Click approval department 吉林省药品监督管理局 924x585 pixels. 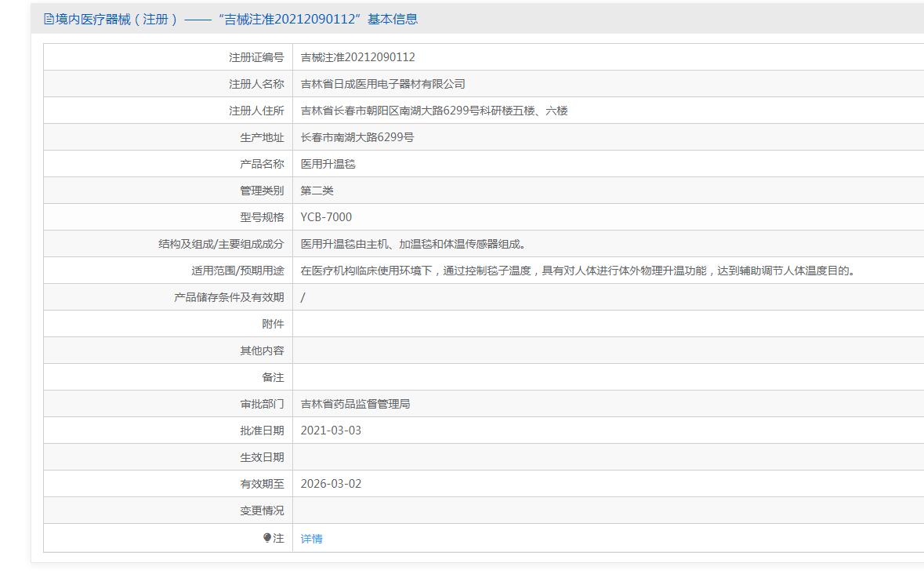click(355, 404)
